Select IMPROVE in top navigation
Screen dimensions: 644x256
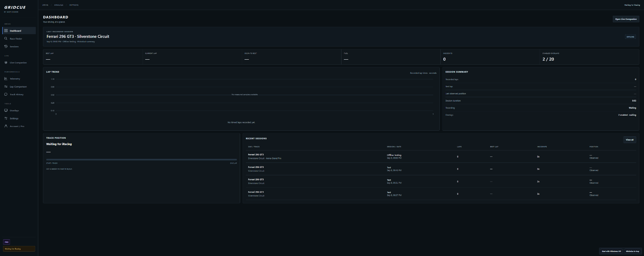click(x=74, y=5)
